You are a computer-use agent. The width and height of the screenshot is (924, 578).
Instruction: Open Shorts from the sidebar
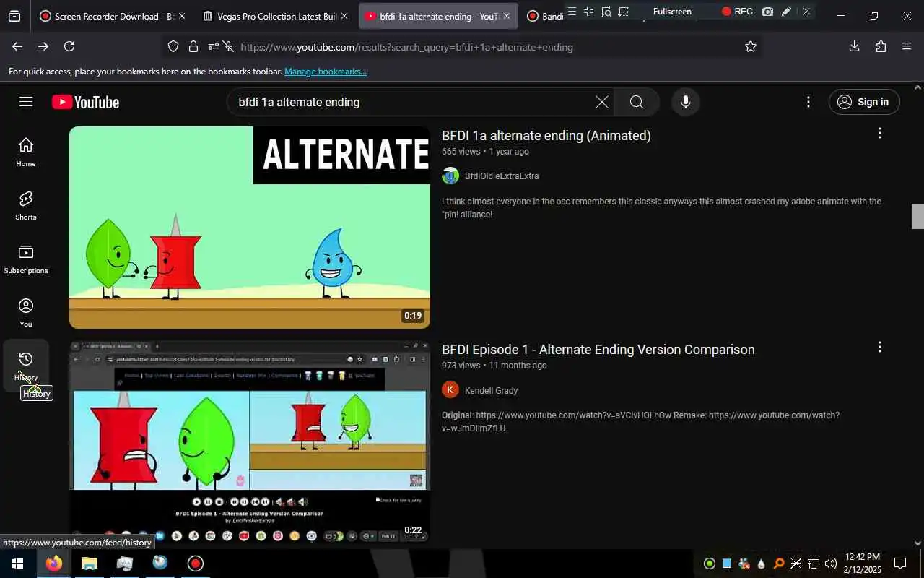26,206
